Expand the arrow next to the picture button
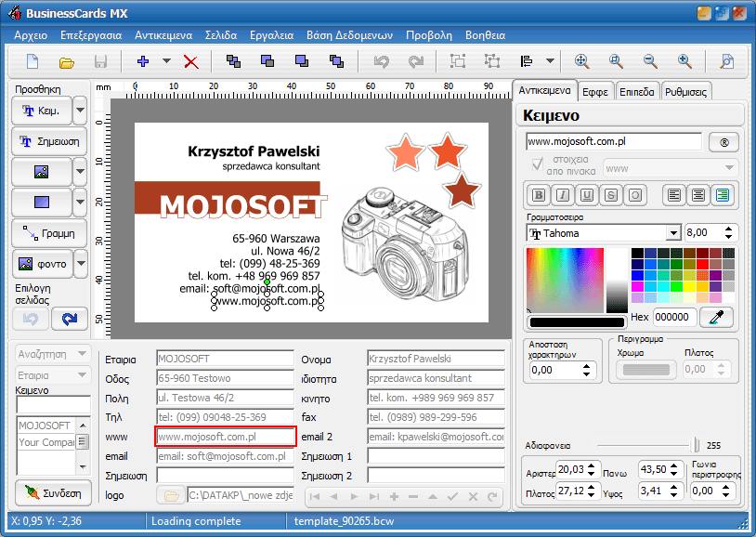This screenshot has width=756, height=537. (80, 171)
